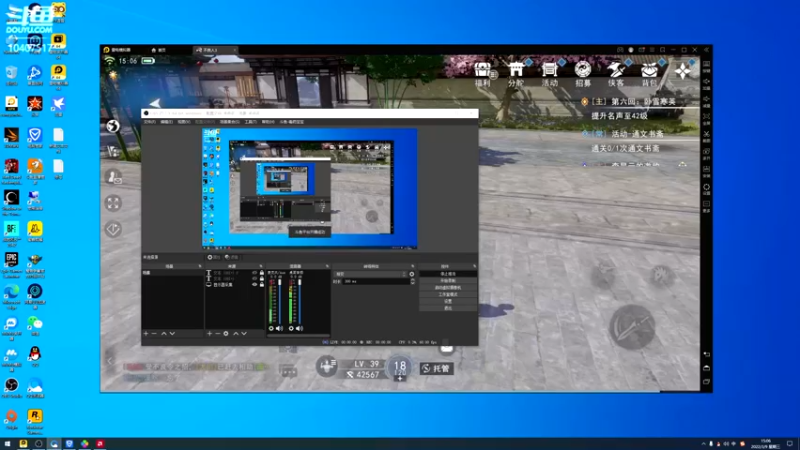Switch to the emulator's 首页 home tab
This screenshot has height=450, width=800.
[159, 50]
